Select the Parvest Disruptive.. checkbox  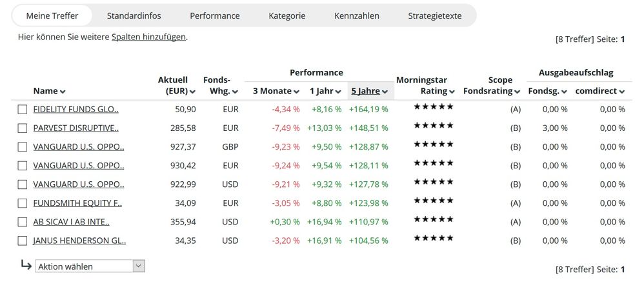(23, 128)
